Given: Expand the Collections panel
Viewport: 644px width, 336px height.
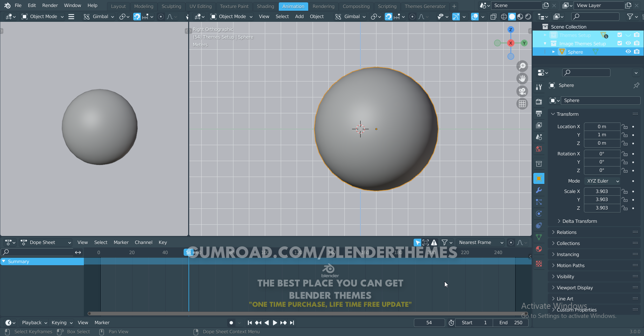Looking at the screenshot, I should click(x=568, y=243).
